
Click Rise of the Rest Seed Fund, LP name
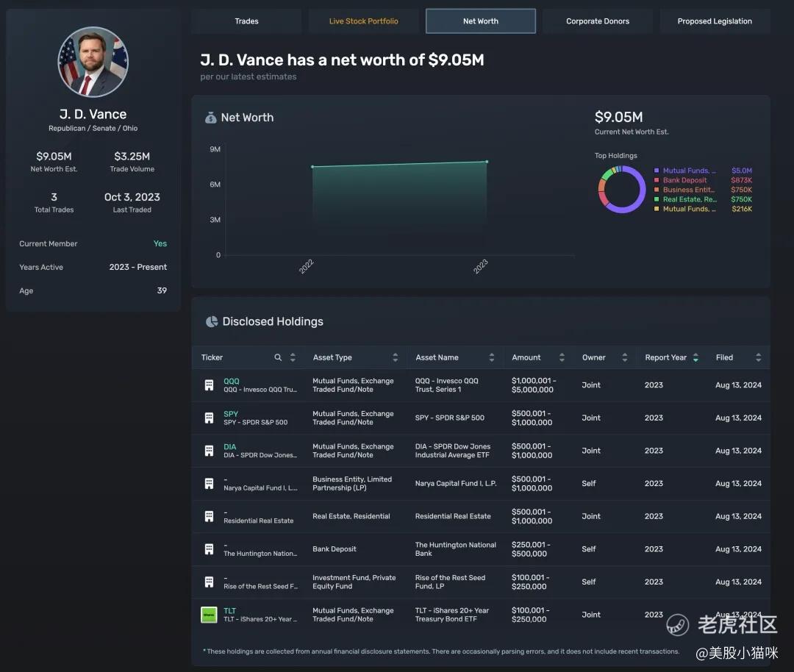[x=450, y=582]
